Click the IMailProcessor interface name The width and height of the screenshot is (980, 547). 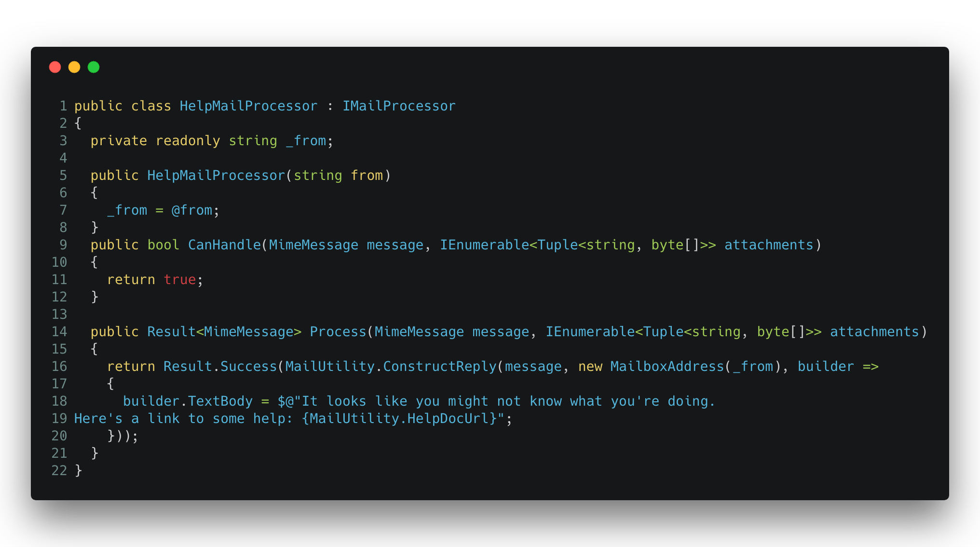(x=399, y=106)
